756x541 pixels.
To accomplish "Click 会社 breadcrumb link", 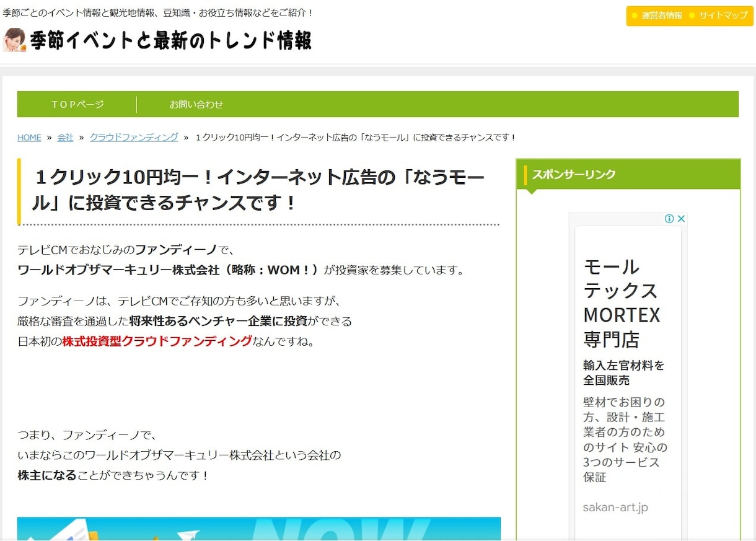I will click(x=65, y=138).
